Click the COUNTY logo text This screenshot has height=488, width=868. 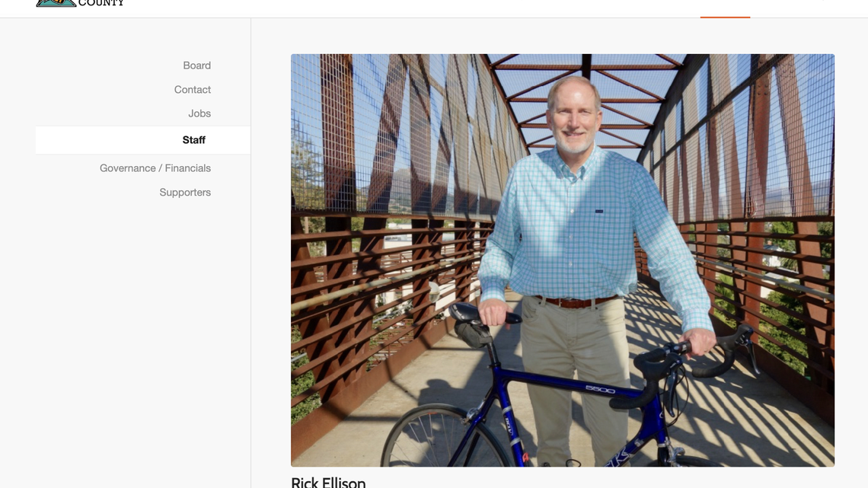point(101,3)
